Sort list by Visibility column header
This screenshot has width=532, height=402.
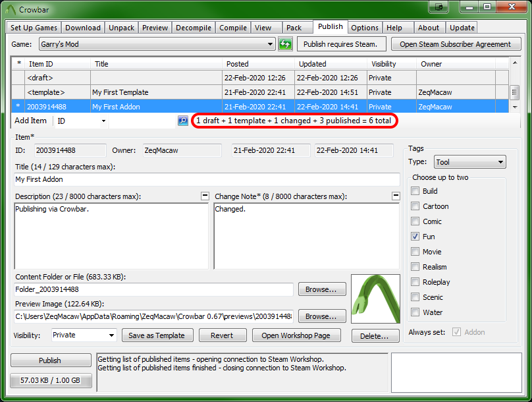click(x=392, y=64)
